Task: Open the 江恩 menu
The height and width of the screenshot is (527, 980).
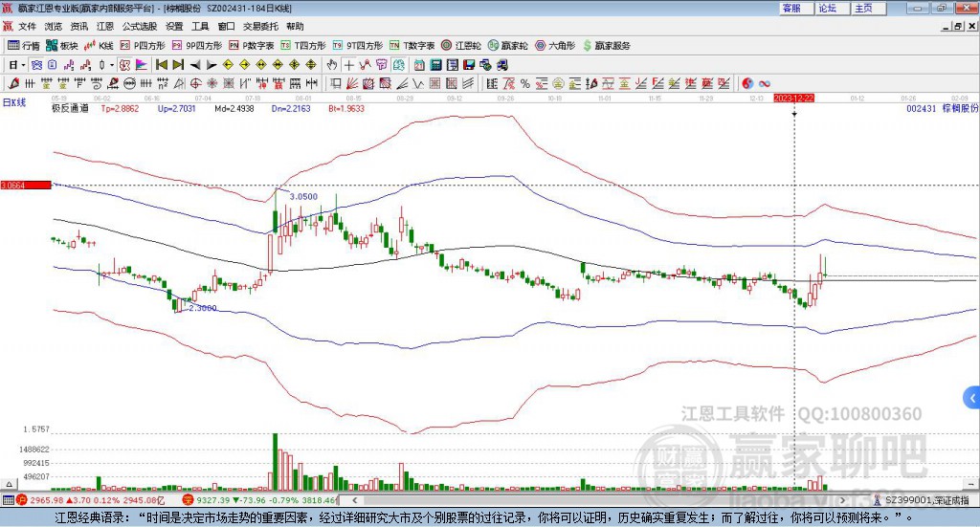Action: 105,26
